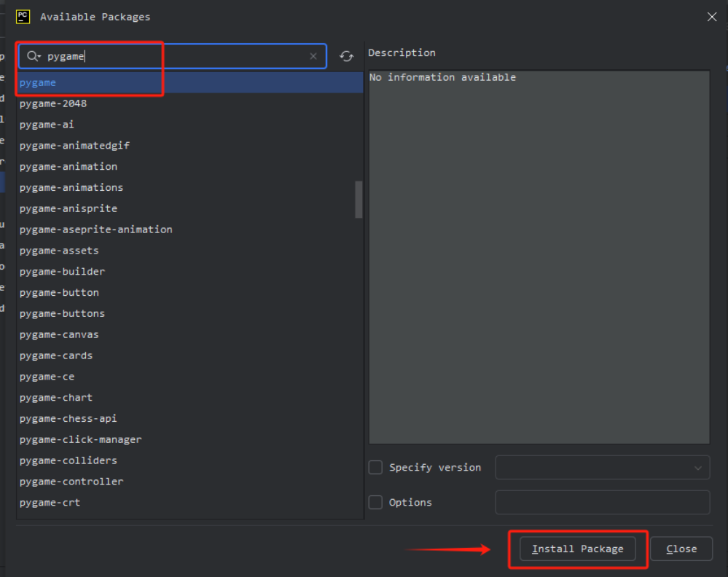Click the Options text input field
The width and height of the screenshot is (728, 577).
click(x=602, y=502)
